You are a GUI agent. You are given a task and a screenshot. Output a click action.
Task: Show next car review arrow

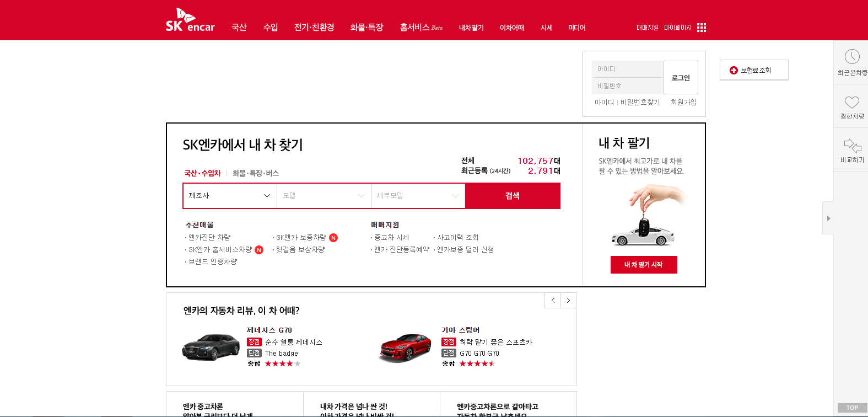[568, 301]
